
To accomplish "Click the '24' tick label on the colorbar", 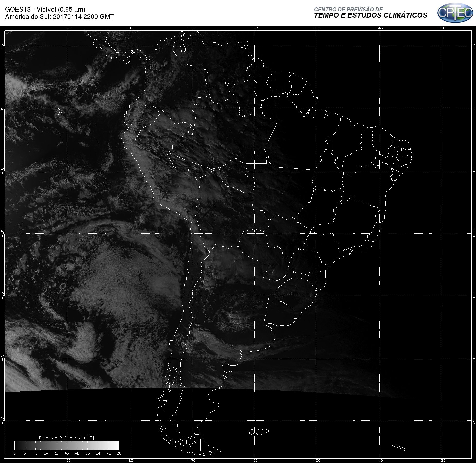I will point(46,453).
